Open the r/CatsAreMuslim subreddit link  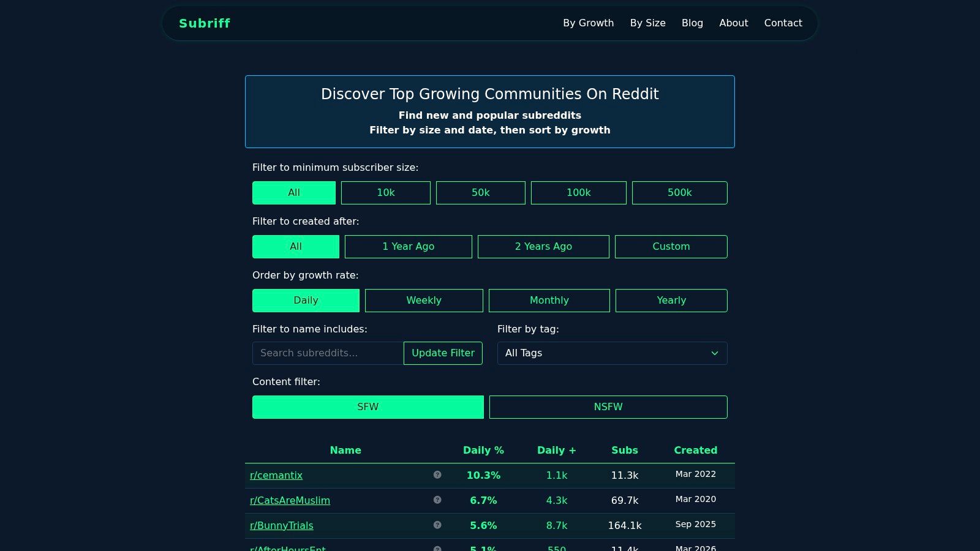(x=290, y=500)
